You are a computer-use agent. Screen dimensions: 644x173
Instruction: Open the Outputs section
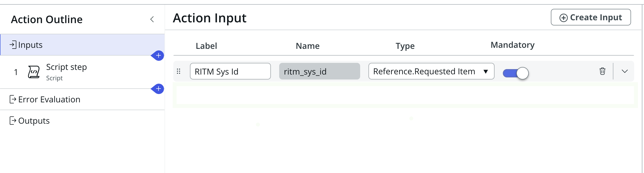click(x=34, y=121)
